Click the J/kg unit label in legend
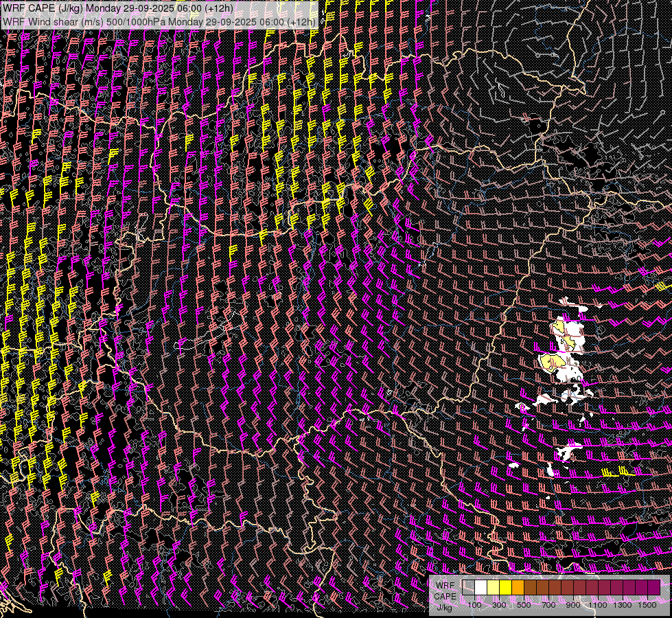672x618 pixels. [444, 607]
